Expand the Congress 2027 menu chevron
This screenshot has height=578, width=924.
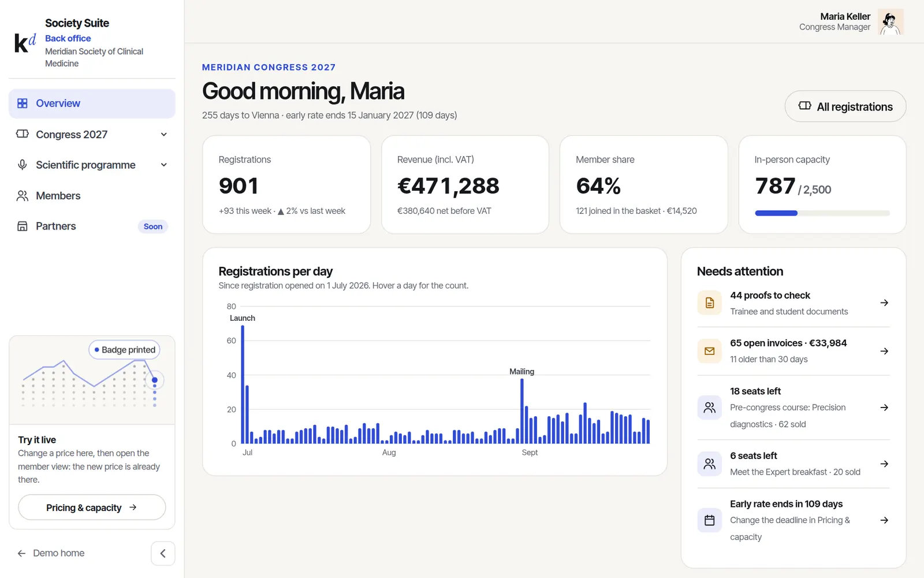click(164, 135)
